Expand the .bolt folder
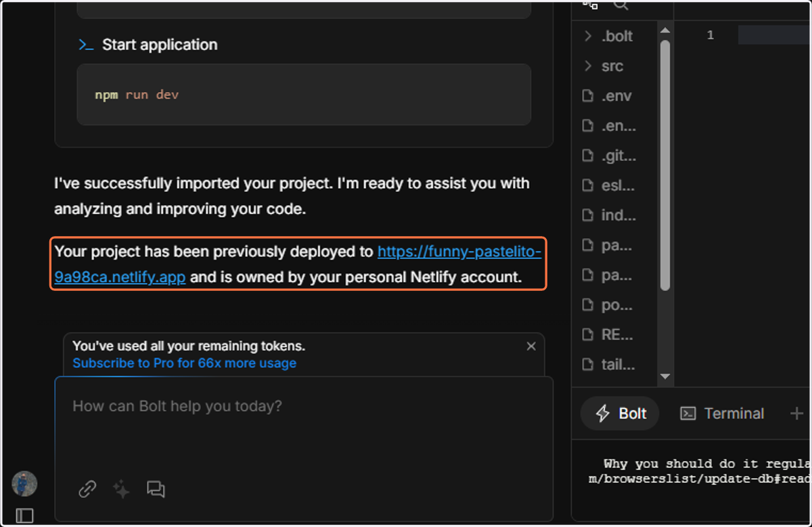The width and height of the screenshot is (812, 527). 608,36
